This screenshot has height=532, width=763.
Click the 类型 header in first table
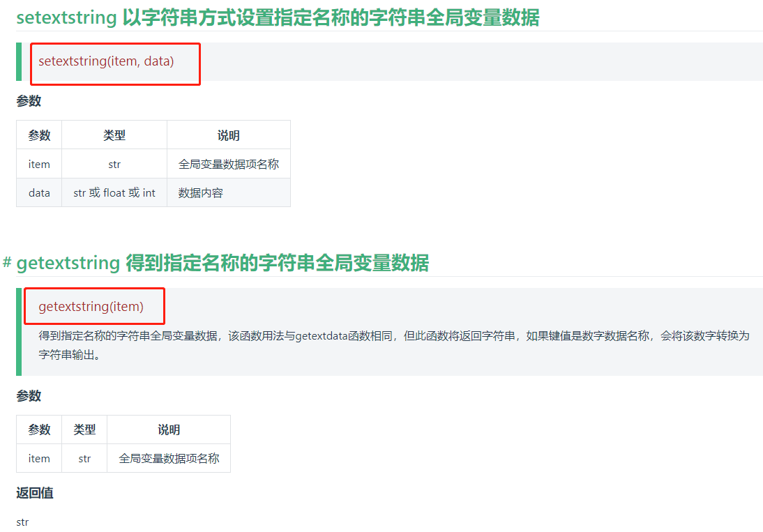click(114, 135)
